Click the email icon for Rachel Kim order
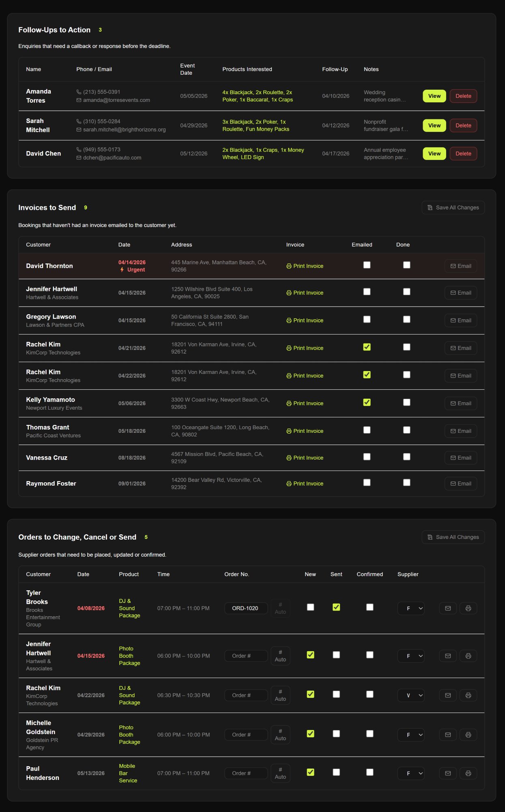 tap(448, 695)
